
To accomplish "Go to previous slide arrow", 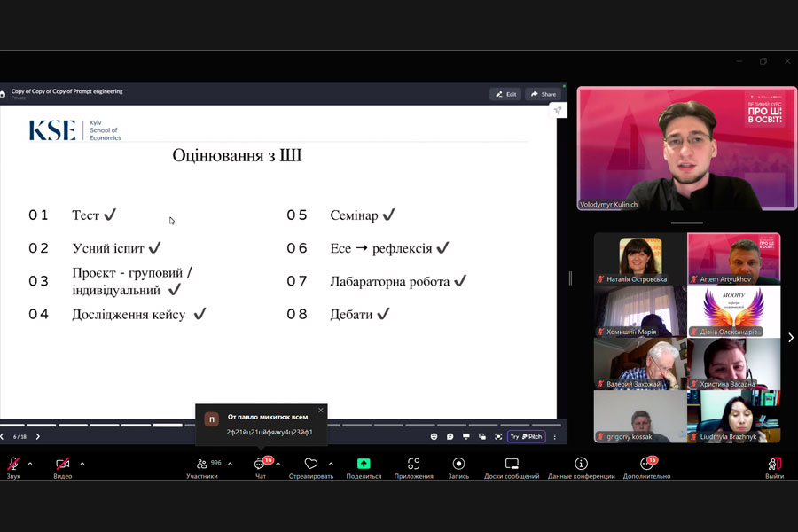I will pyautogui.click(x=2, y=437).
